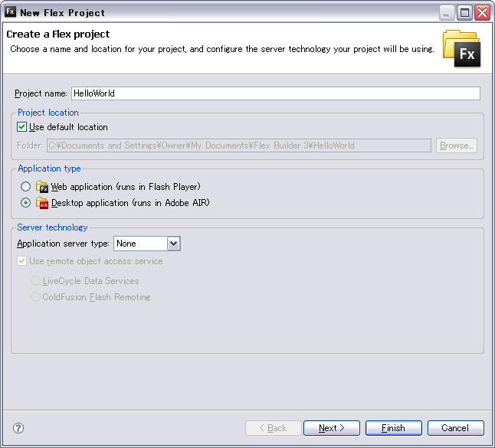Maximize the New Flex Project window
The image size is (495, 448).
click(464, 13)
